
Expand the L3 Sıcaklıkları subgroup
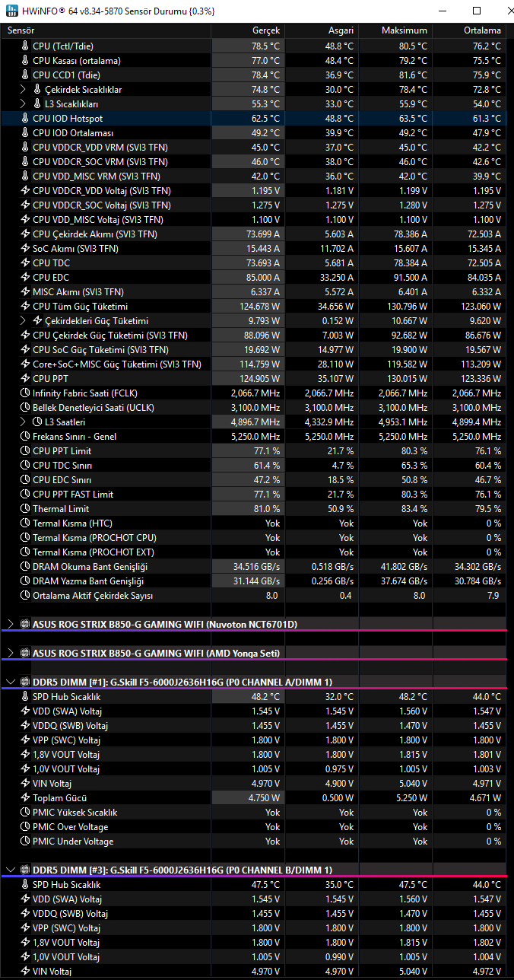pos(24,103)
